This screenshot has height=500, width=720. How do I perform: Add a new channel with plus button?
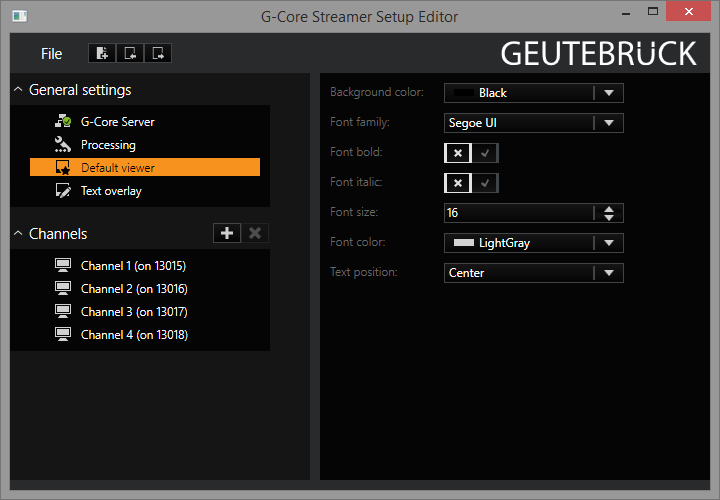coord(227,233)
